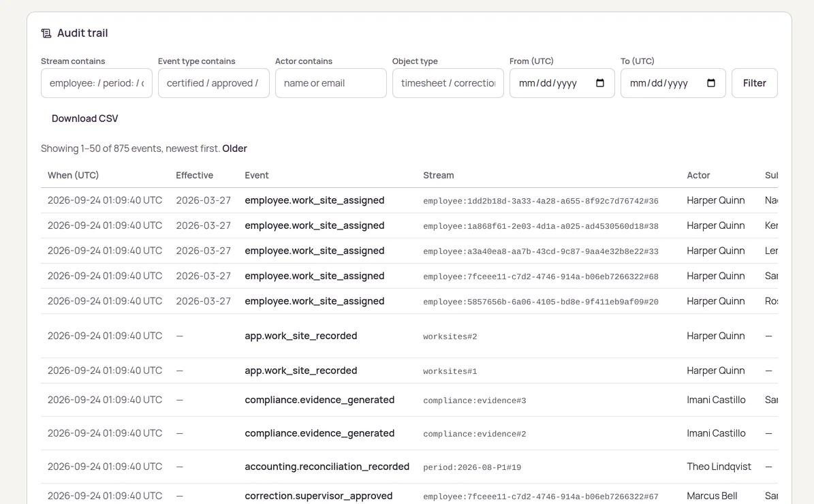The height and width of the screenshot is (504, 814).
Task: Click app.work_site_recorded event for worksites#2
Action: coord(301,336)
